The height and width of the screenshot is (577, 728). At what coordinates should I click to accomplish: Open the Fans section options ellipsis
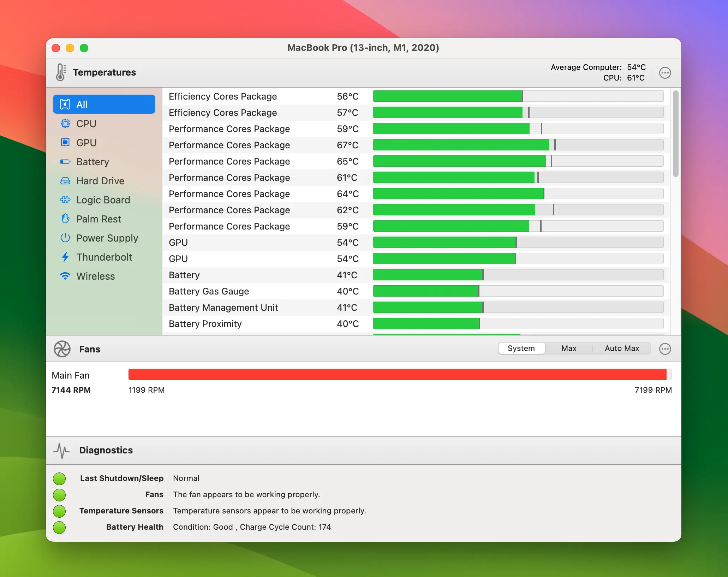click(x=665, y=349)
